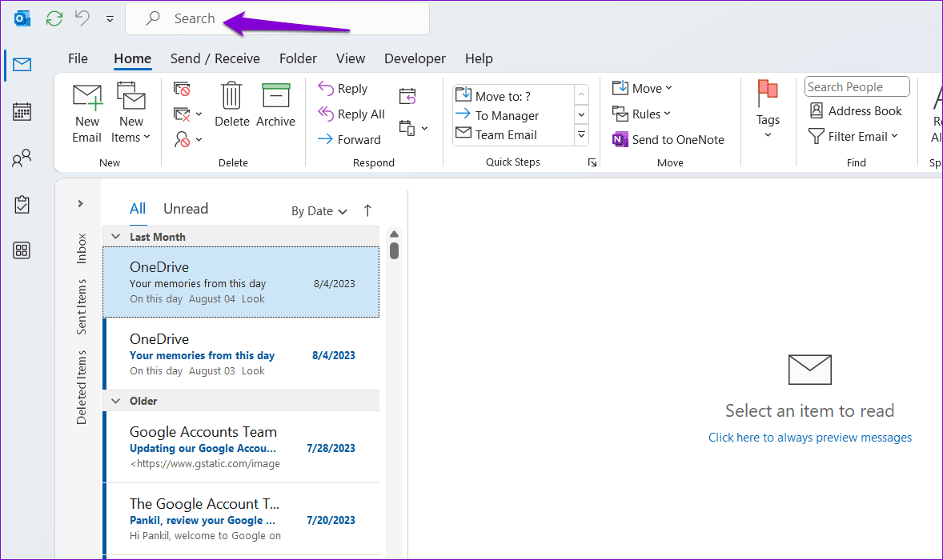Toggle reverse sort order arrow
This screenshot has height=560, width=943.
[x=367, y=210]
